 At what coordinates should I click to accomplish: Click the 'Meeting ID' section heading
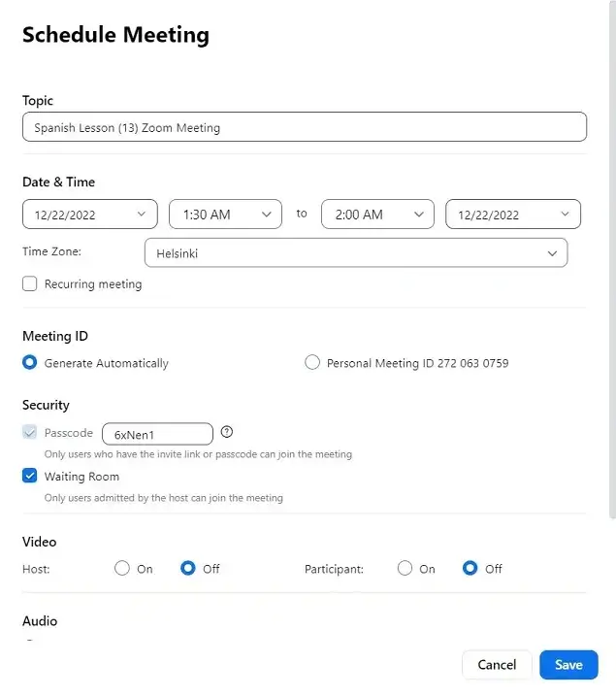click(55, 336)
